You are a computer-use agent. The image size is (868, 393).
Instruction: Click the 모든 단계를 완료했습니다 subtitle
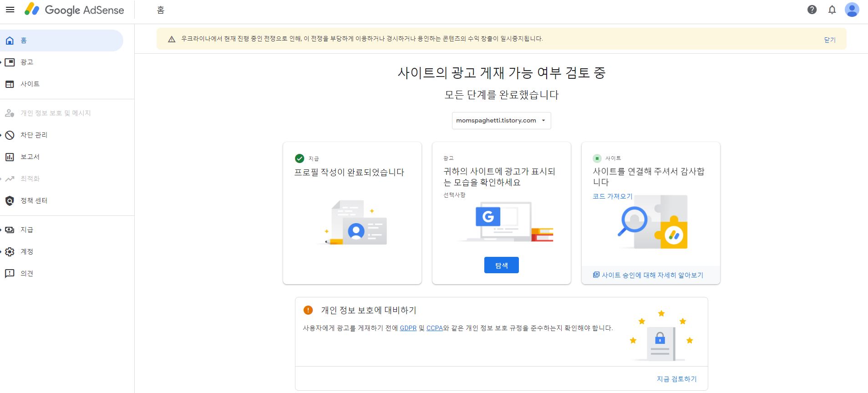501,95
